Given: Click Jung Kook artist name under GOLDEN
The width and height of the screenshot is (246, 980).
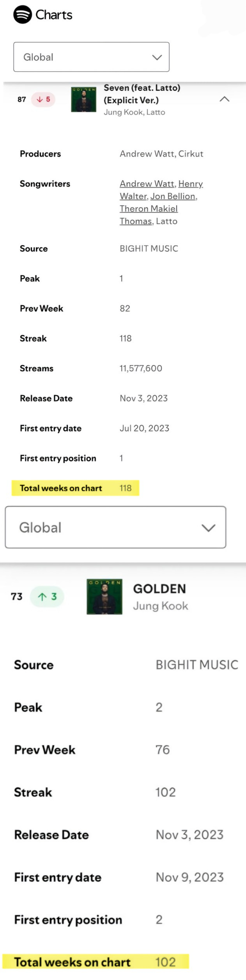Looking at the screenshot, I should point(161,606).
